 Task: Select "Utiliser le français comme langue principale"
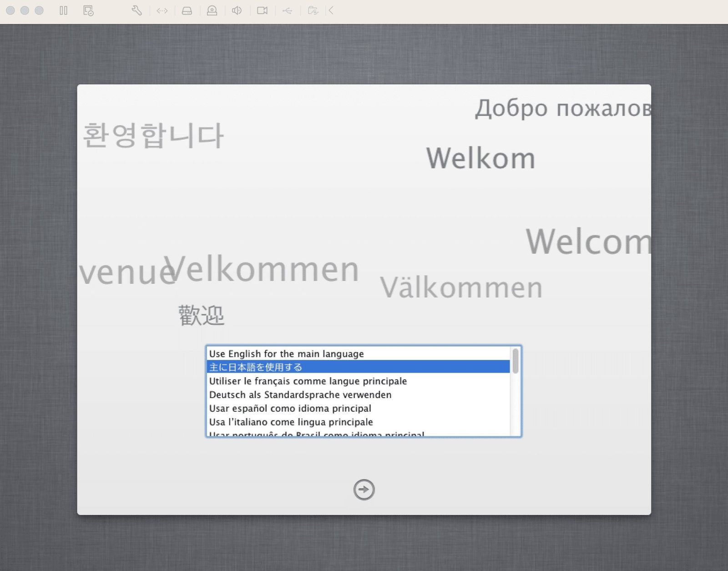tap(359, 381)
